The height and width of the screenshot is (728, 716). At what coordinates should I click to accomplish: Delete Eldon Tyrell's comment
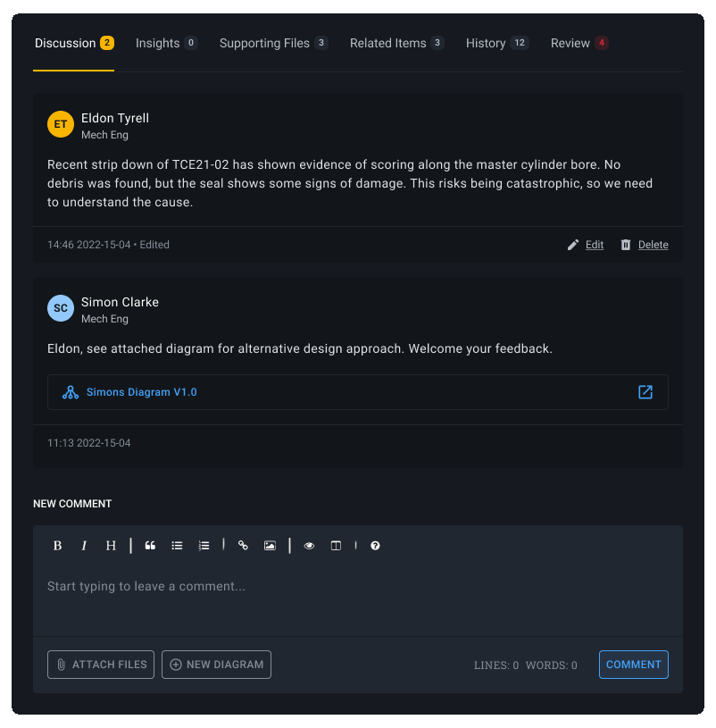point(645,245)
